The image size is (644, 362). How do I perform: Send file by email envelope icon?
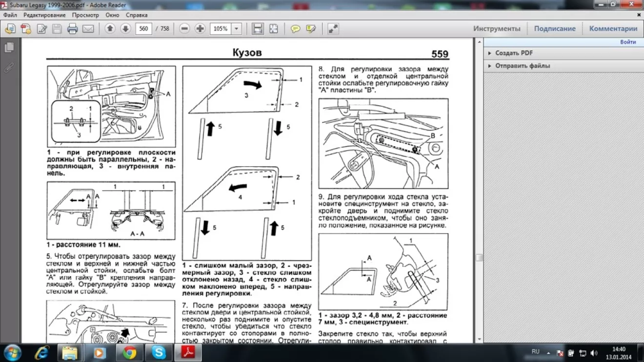click(x=88, y=29)
